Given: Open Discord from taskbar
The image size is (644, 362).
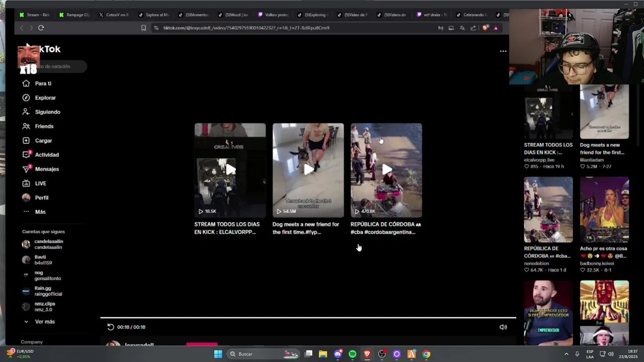Looking at the screenshot, I should (338, 354).
